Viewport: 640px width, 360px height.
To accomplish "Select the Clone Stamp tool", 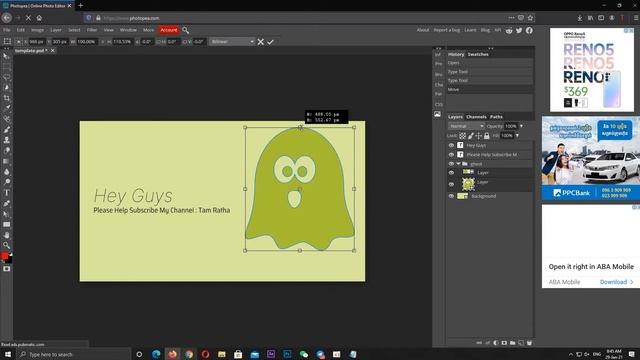I will 7,140.
